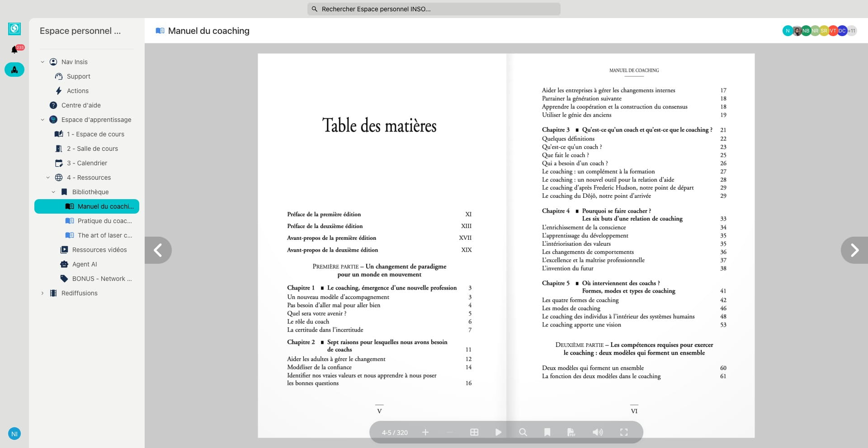This screenshot has height=448, width=868.
Task: Collapse the Espace d'apprentissage section
Action: [42, 120]
